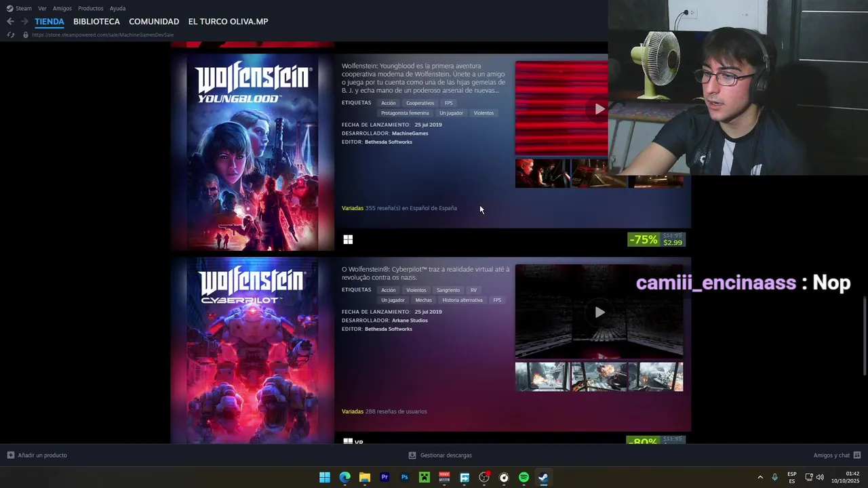Image resolution: width=868 pixels, height=488 pixels.
Task: Open the Wolfenstein Cyberpilot cover art
Action: coord(252,350)
